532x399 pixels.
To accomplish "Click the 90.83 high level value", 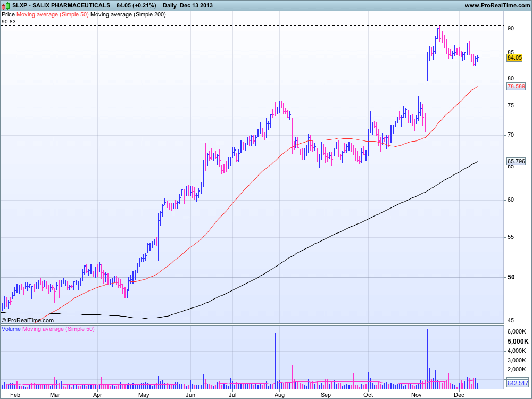I will (x=9, y=22).
